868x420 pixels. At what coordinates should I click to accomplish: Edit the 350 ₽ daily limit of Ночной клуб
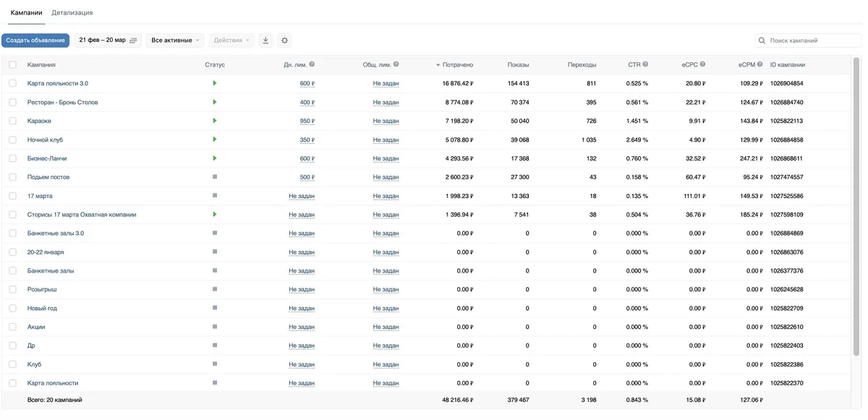click(x=307, y=140)
